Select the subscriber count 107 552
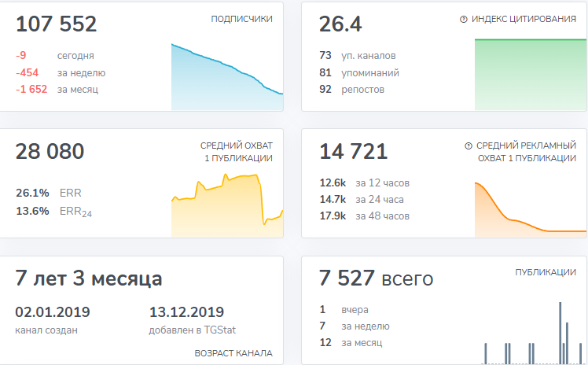 [57, 24]
